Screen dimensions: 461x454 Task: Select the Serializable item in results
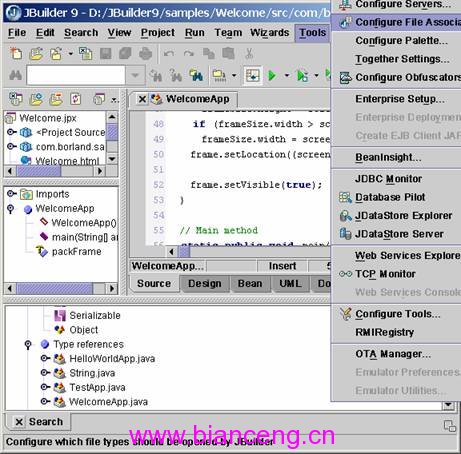95,315
